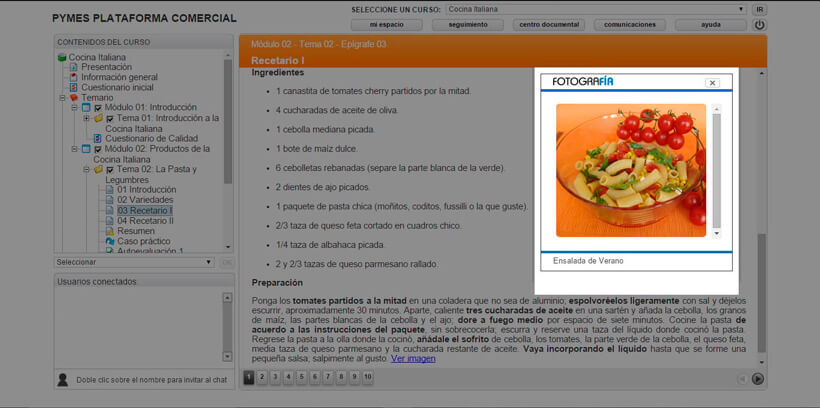Open Información general tree item
This screenshot has width=820, height=408.
(120, 77)
